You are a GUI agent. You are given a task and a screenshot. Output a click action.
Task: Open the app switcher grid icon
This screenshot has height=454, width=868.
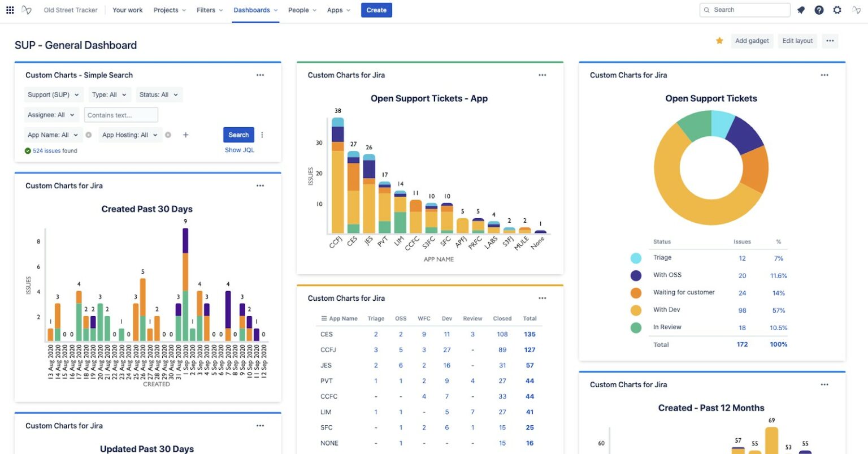[x=10, y=10]
